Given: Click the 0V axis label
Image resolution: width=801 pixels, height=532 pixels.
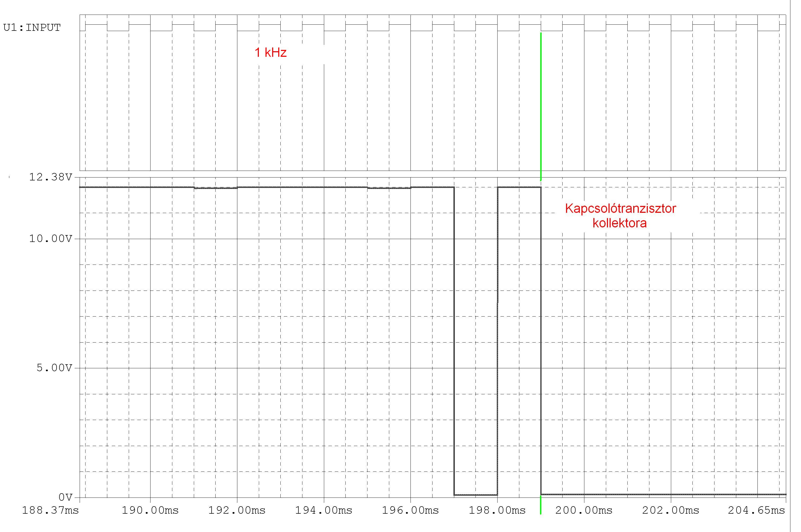Looking at the screenshot, I should click(66, 498).
